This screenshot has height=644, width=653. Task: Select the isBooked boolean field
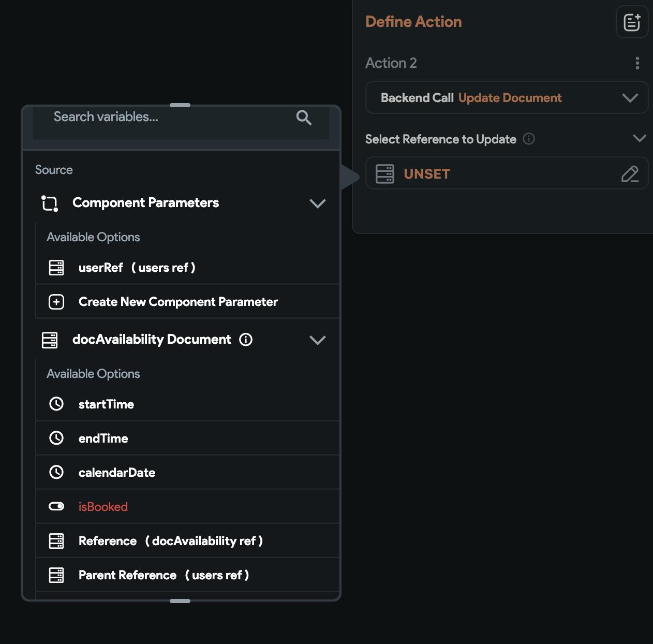tap(103, 507)
